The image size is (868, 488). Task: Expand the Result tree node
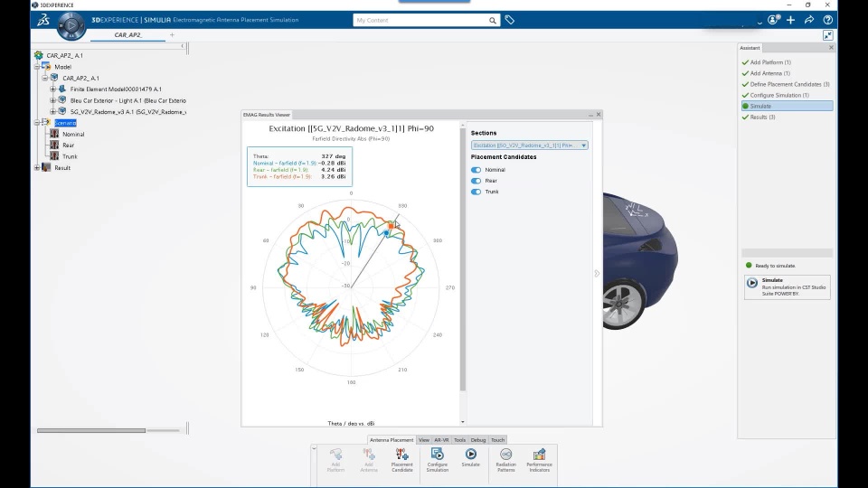click(37, 168)
